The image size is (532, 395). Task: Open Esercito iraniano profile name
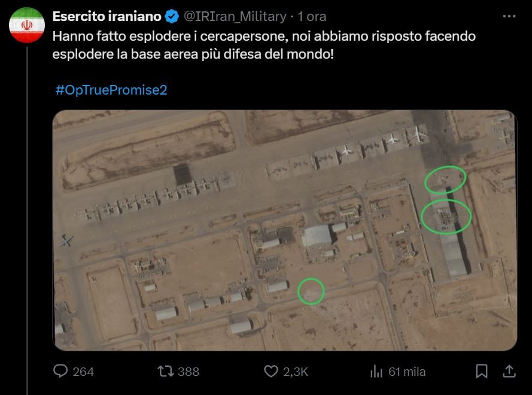pyautogui.click(x=107, y=16)
